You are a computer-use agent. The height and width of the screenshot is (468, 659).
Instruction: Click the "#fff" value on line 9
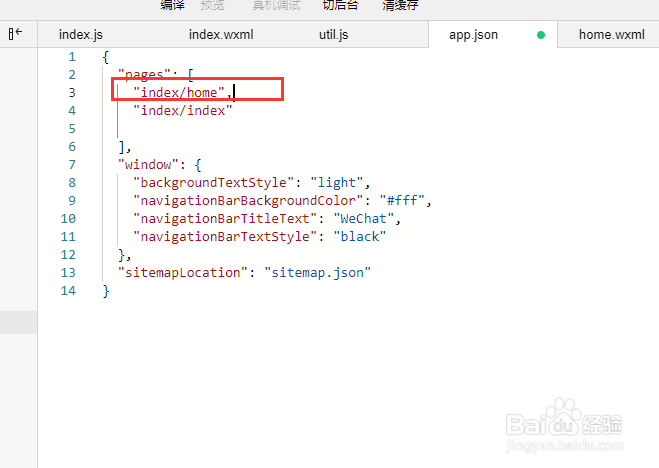(x=402, y=201)
